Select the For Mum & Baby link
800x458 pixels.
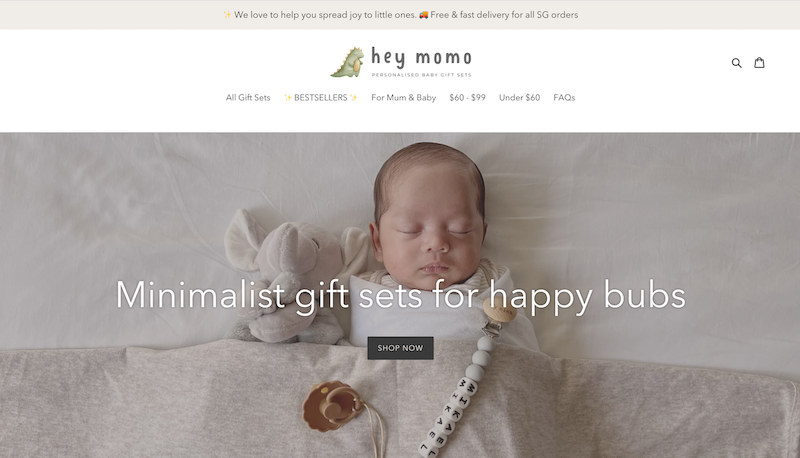[404, 97]
